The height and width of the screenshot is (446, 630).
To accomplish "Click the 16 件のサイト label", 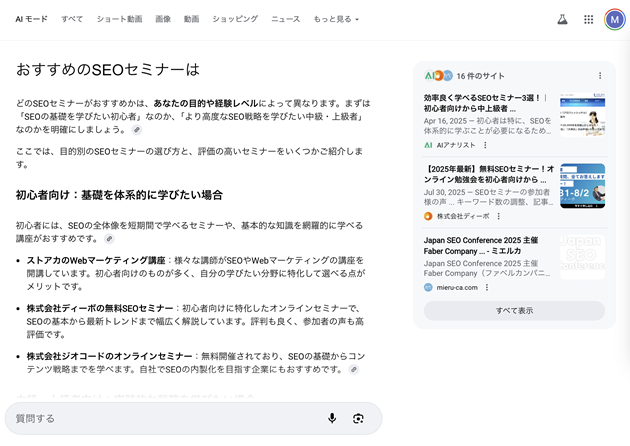I will [x=480, y=76].
